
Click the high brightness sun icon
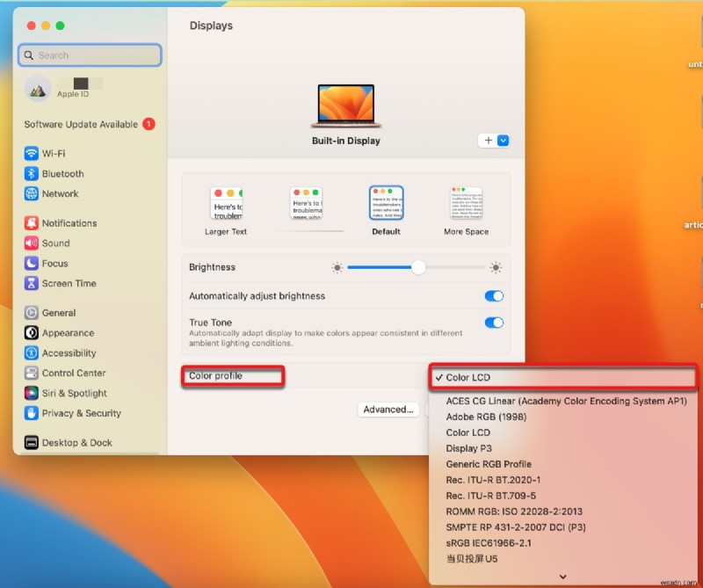[x=496, y=268]
